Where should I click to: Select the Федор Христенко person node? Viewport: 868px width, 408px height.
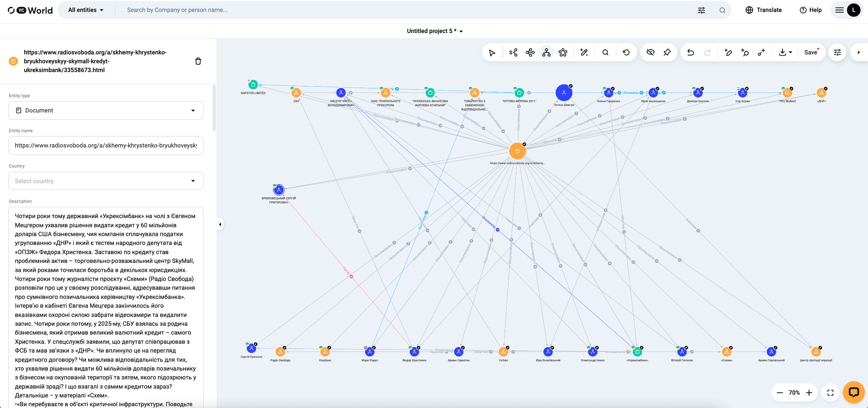tap(414, 352)
